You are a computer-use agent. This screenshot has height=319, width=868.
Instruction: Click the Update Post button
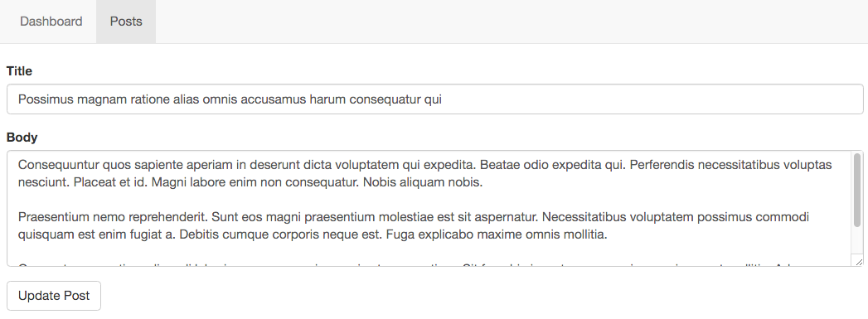pyautogui.click(x=54, y=296)
